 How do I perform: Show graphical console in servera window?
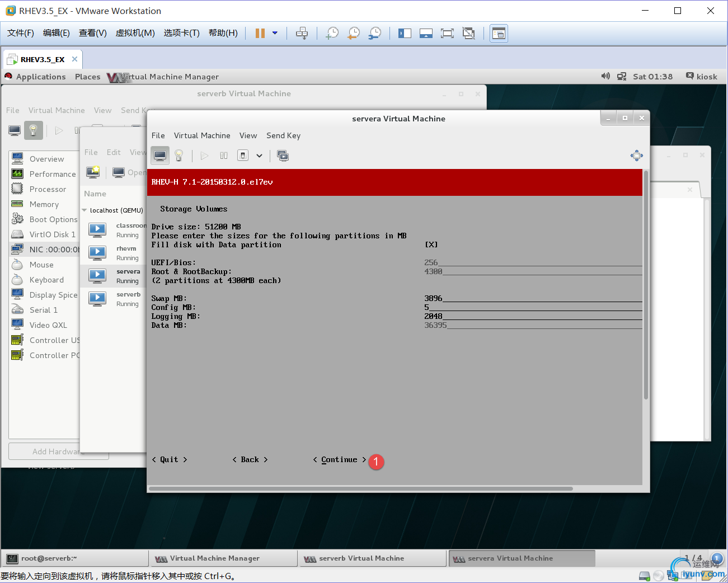(x=160, y=156)
